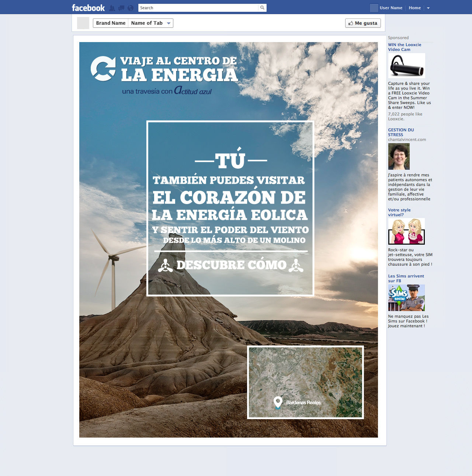Select the Brand Name tab
Screen dimensions: 472x476
[x=111, y=23]
